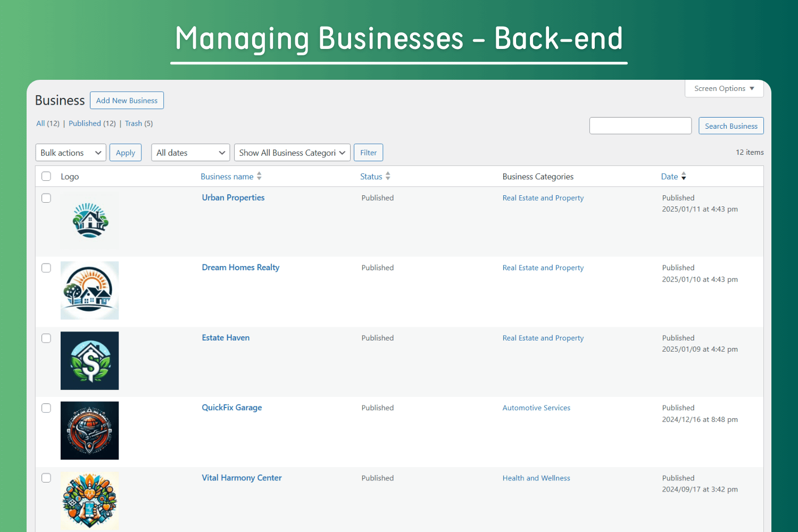Click the Search Business button
This screenshot has height=532, width=798.
pos(731,126)
